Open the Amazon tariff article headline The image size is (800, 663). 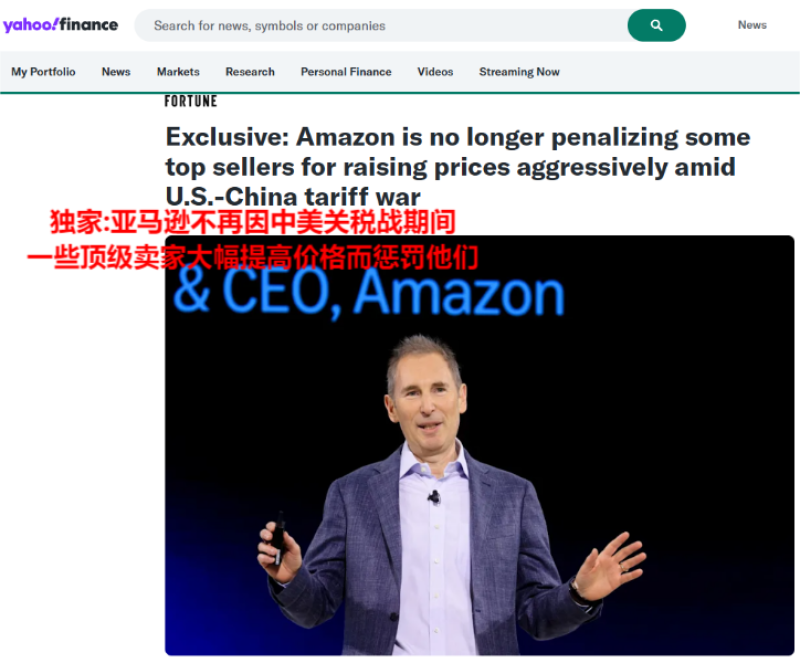[x=458, y=167]
